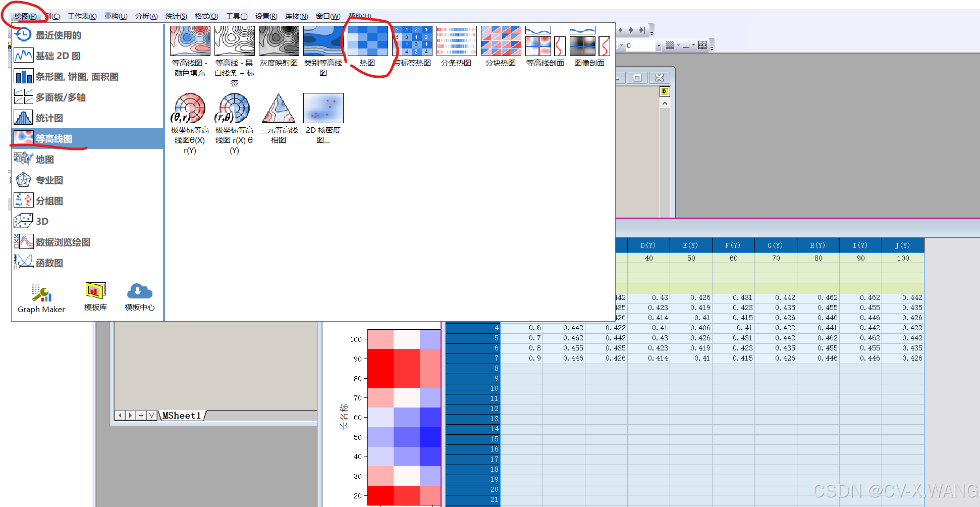This screenshot has height=507, width=980.
Task: Open the 模板库 template library
Action: pos(94,297)
